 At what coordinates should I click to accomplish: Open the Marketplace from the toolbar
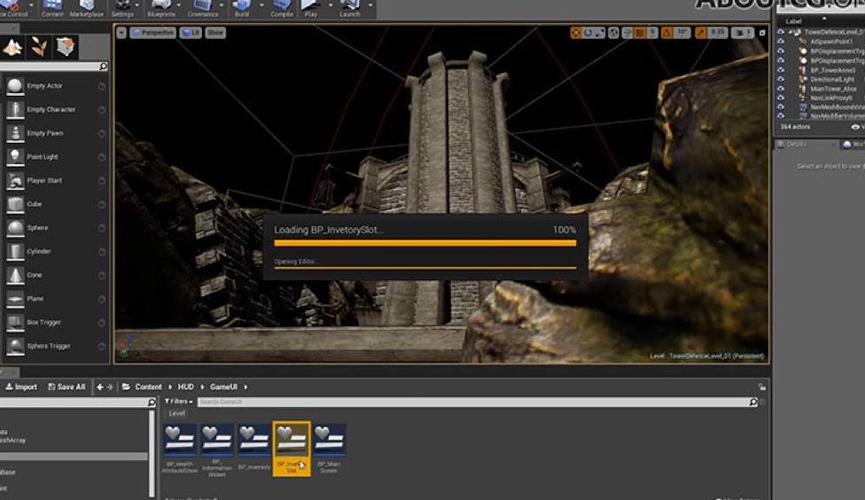[x=86, y=8]
